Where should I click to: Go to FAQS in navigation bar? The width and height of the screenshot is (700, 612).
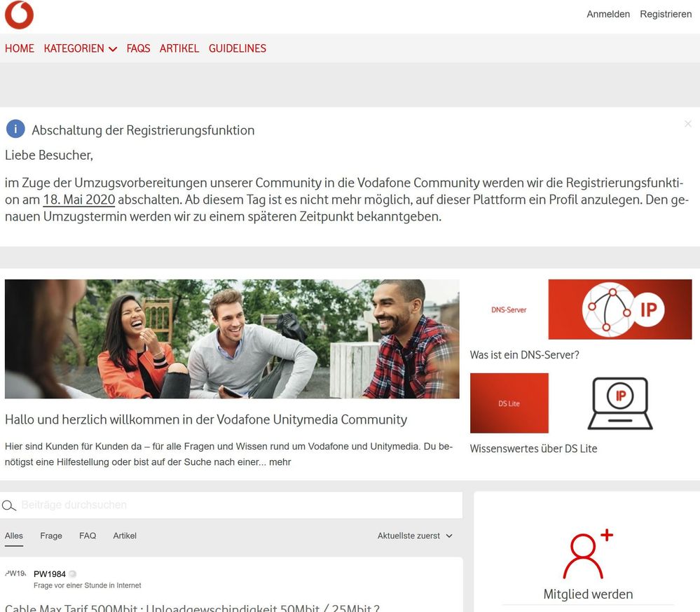[139, 48]
